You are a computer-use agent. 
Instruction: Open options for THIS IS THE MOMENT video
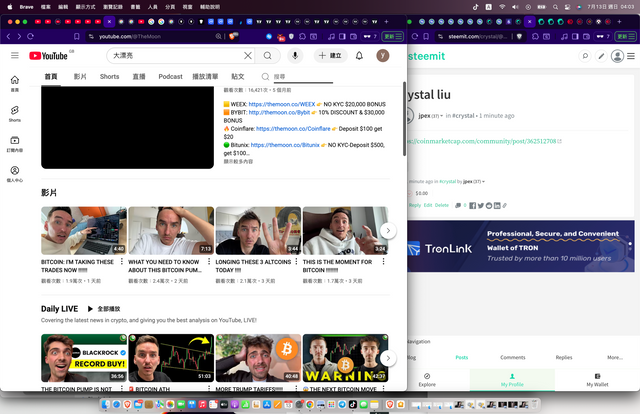click(x=383, y=261)
